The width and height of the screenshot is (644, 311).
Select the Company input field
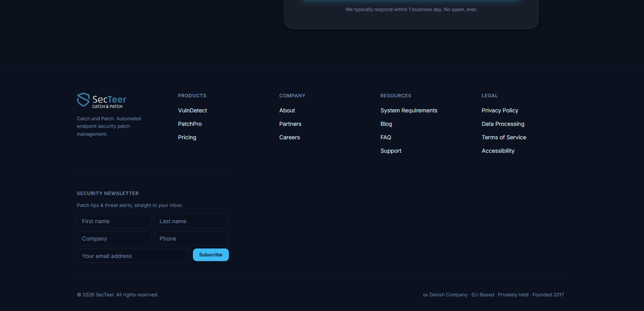[x=114, y=238]
